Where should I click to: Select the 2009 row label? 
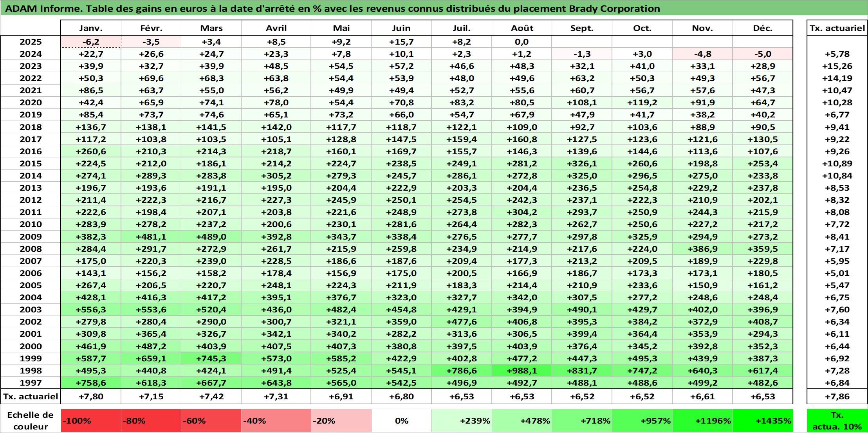pyautogui.click(x=31, y=237)
